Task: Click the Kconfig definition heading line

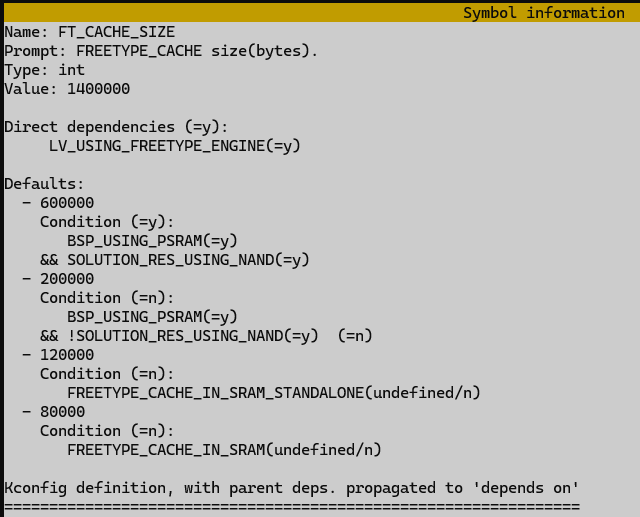Action: pyautogui.click(x=291, y=488)
